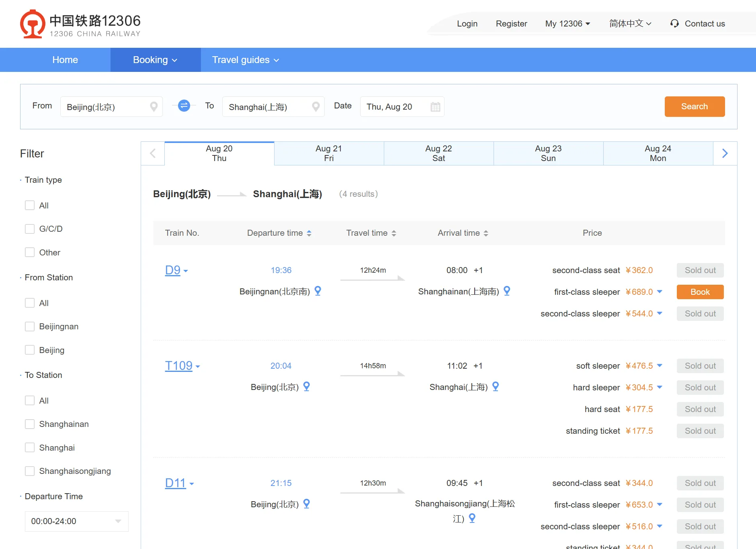The width and height of the screenshot is (756, 549).
Task: Go to previous dates arrow
Action: (153, 153)
